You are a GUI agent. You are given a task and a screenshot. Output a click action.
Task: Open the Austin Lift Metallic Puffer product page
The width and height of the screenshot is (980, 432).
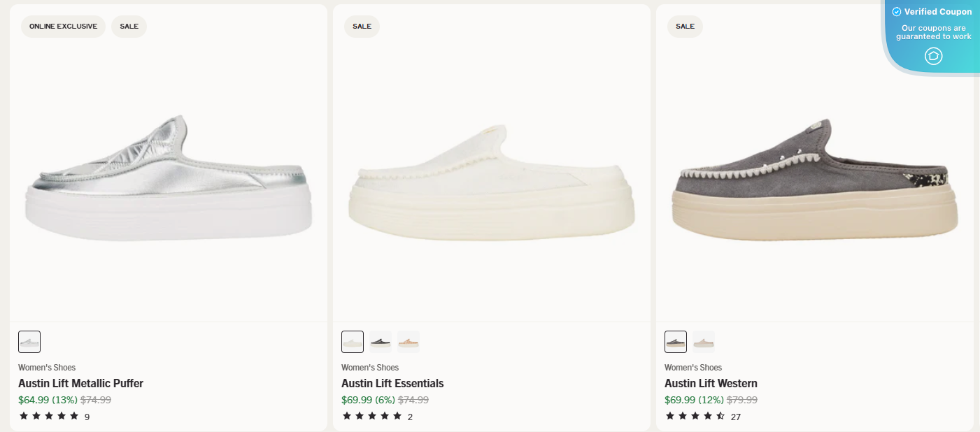click(x=80, y=383)
